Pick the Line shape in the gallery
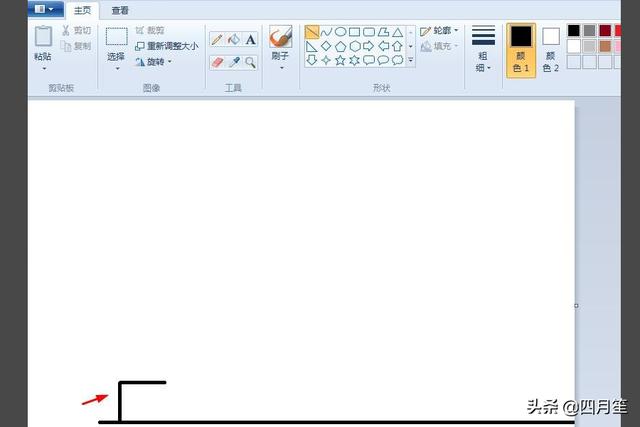Image resolution: width=640 pixels, height=427 pixels. [312, 32]
